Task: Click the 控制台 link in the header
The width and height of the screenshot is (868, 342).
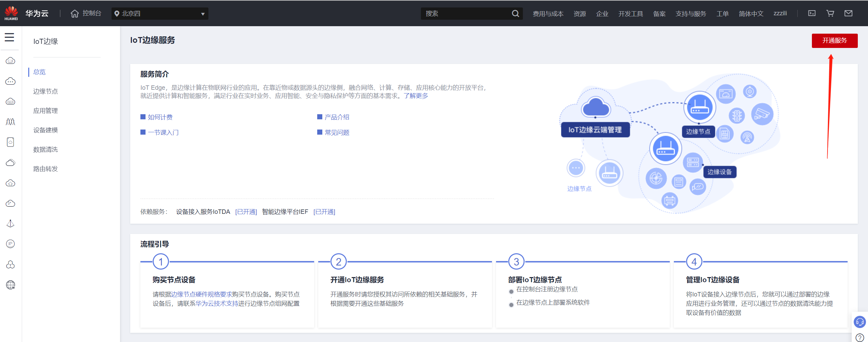Action: 92,13
